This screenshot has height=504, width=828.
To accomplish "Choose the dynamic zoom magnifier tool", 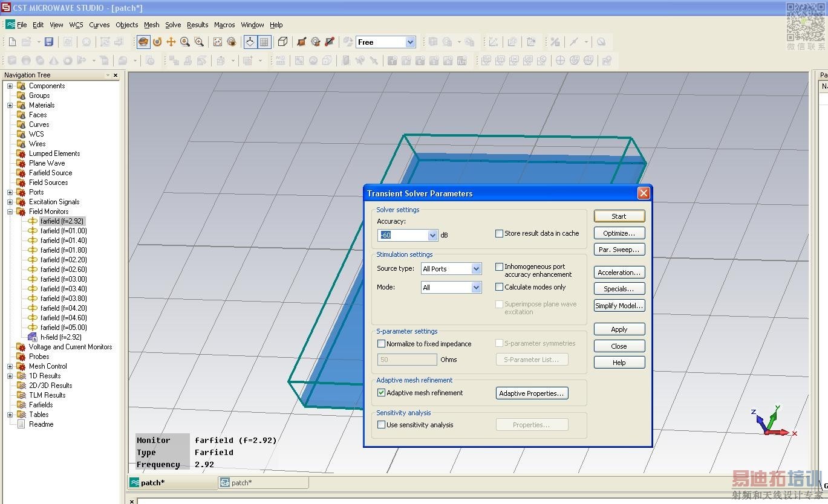I will point(185,42).
